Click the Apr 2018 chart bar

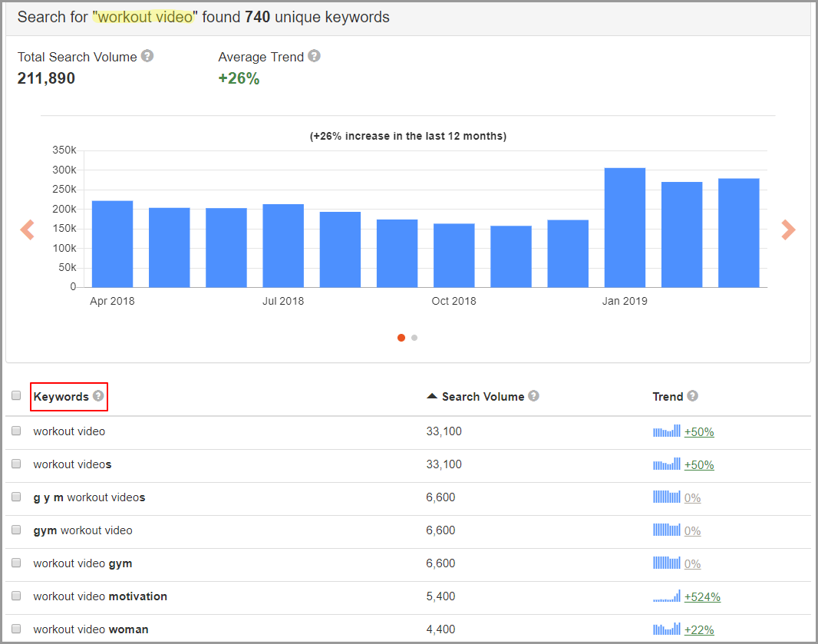112,244
